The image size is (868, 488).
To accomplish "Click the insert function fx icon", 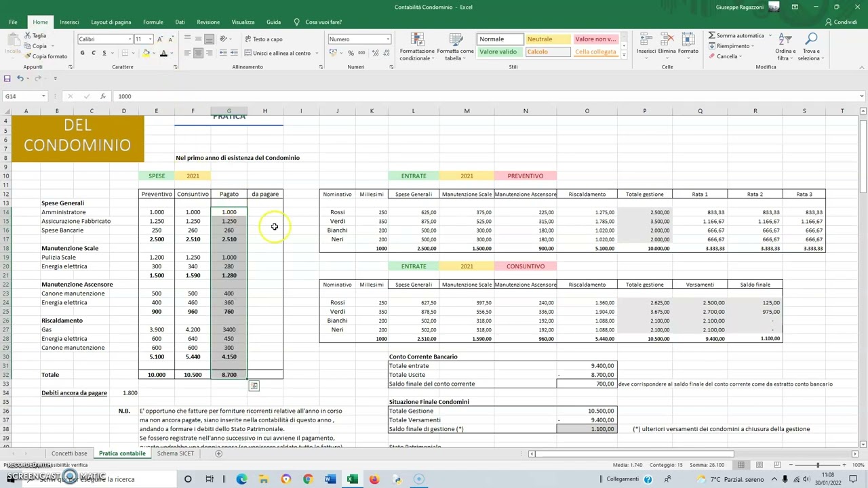I will tap(102, 96).
